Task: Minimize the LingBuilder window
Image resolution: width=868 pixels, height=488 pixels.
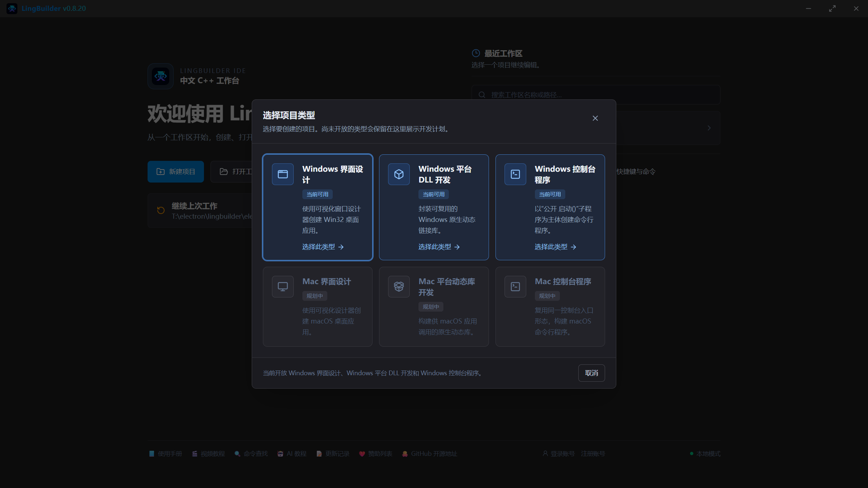Action: point(808,8)
